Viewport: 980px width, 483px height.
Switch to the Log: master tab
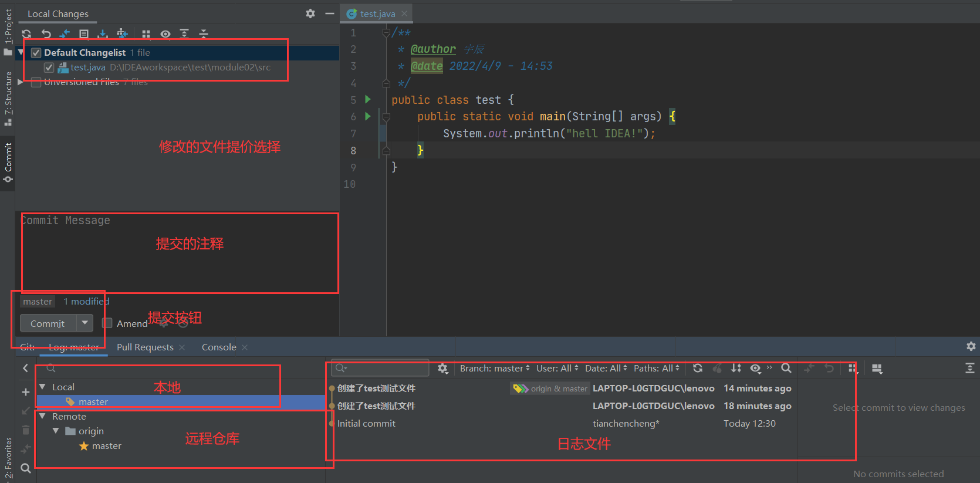[74, 347]
